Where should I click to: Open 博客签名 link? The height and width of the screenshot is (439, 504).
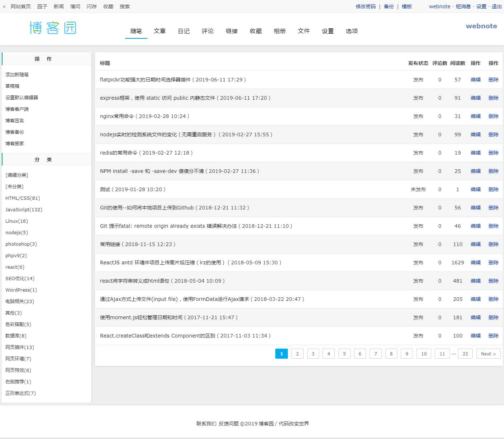pos(15,121)
